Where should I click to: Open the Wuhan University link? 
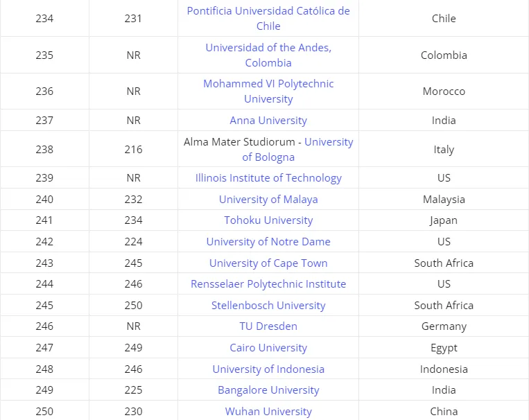tap(268, 412)
